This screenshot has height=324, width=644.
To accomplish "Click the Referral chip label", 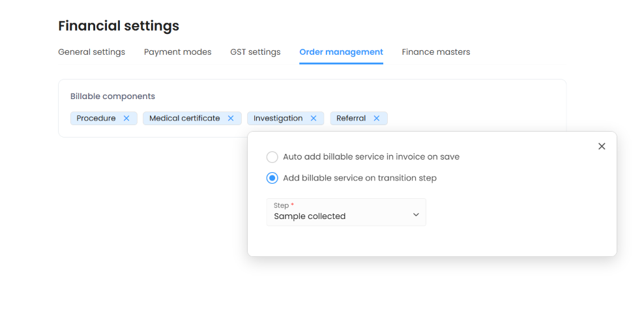I will click(x=351, y=119).
